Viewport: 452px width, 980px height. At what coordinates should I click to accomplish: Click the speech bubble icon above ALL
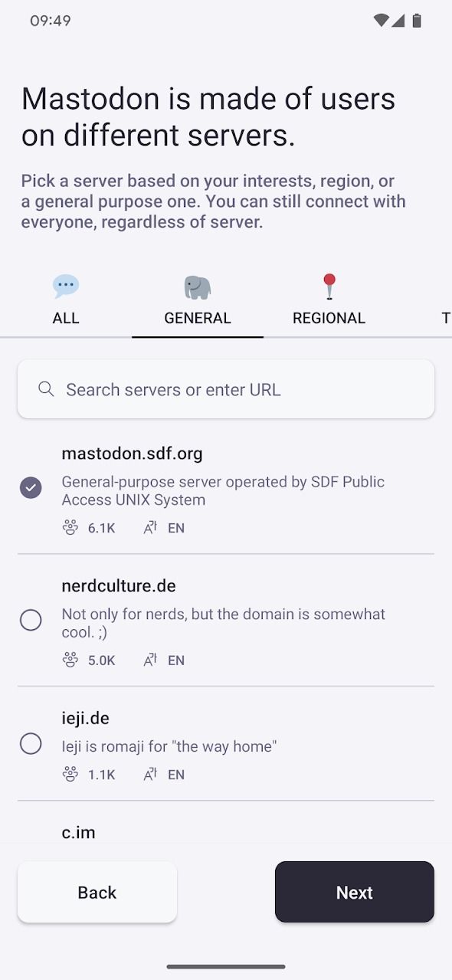click(66, 284)
